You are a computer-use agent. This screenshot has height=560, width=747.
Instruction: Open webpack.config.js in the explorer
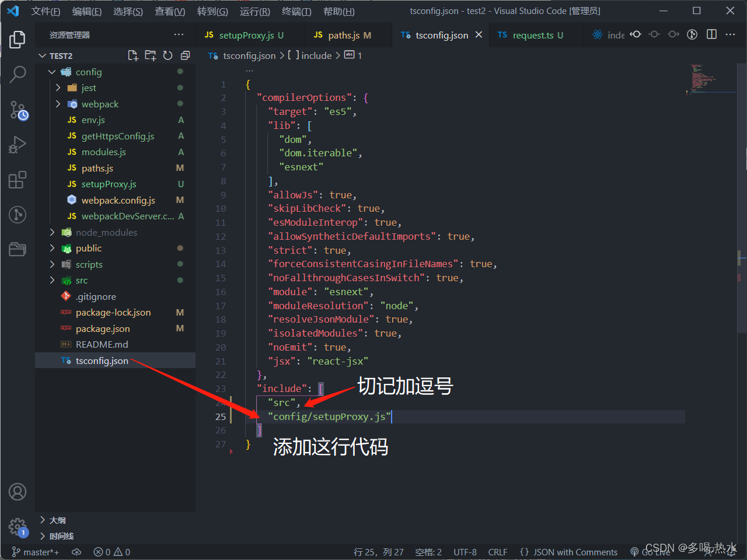coord(116,200)
